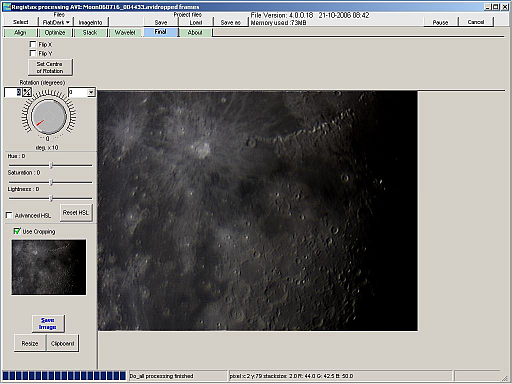Click the 'Memory used' text
The width and height of the screenshot is (512, 384).
point(278,23)
